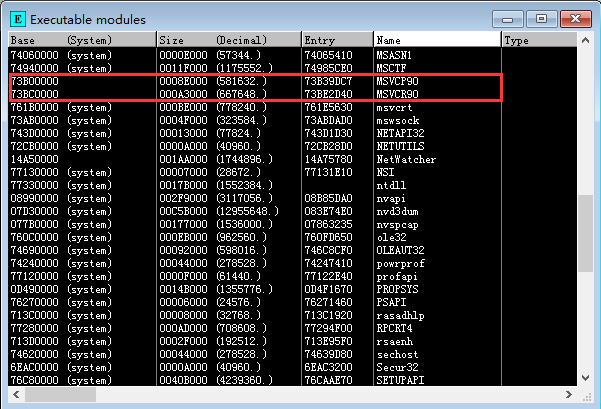Click entry address 73B39DC7
This screenshot has width=601, height=409.
328,81
